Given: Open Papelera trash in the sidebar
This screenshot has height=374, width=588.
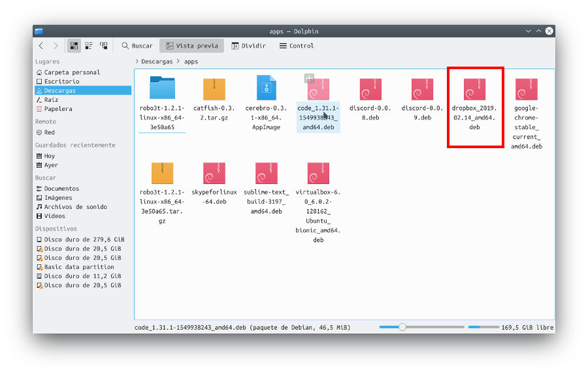Looking at the screenshot, I should coord(83,109).
